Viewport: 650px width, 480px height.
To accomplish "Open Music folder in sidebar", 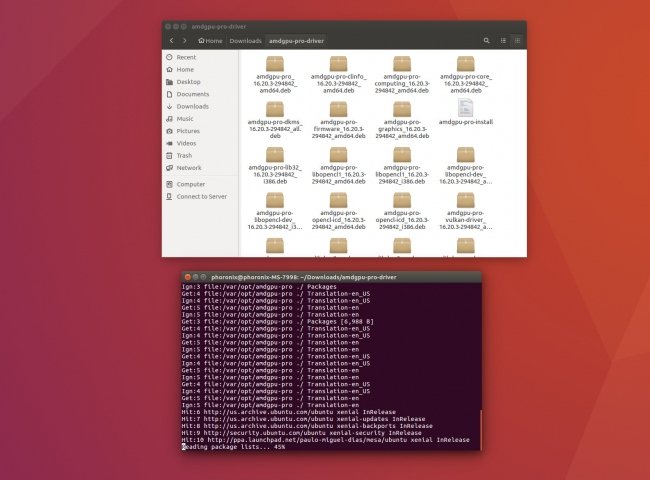I will coord(185,118).
